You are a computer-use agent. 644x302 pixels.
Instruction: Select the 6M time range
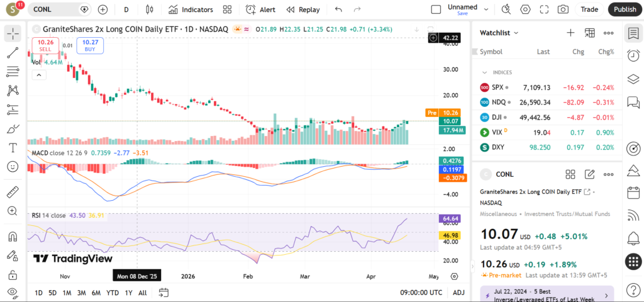pyautogui.click(x=96, y=293)
